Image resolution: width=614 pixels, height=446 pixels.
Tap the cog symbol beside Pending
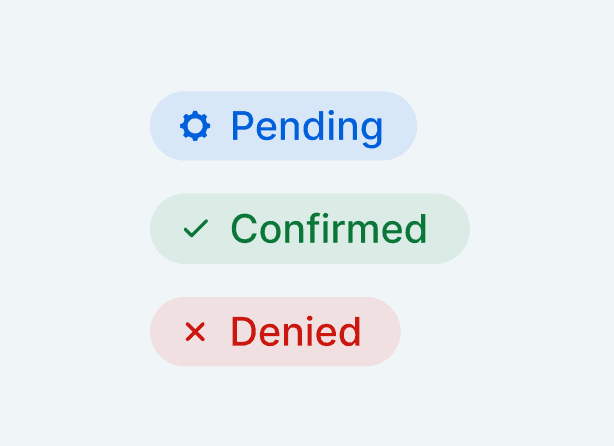click(195, 126)
